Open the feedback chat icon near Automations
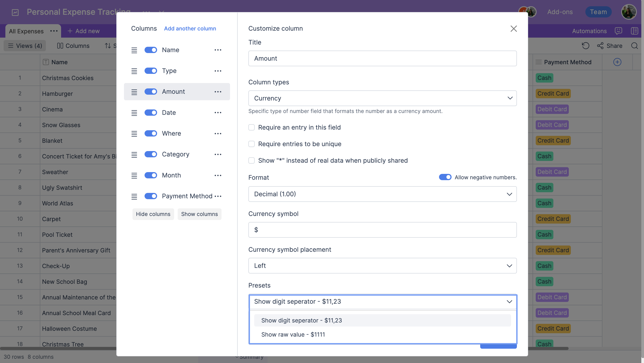Screen dimensions: 644x363 (618, 31)
